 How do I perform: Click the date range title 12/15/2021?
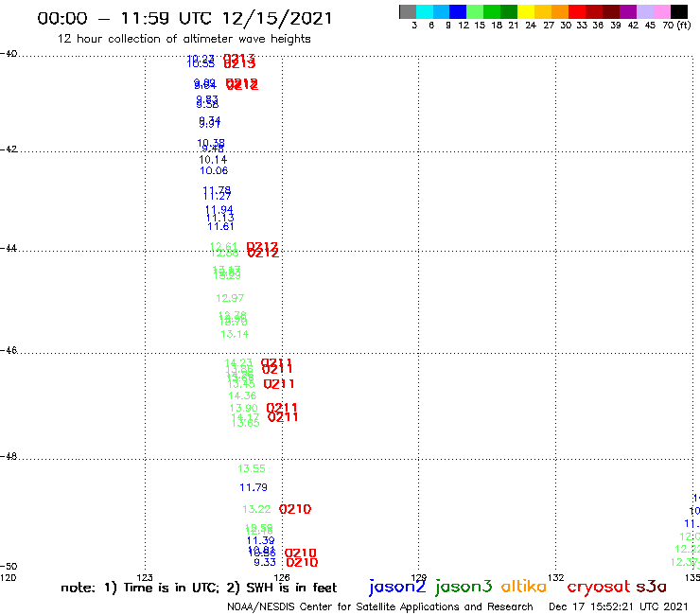pos(184,18)
